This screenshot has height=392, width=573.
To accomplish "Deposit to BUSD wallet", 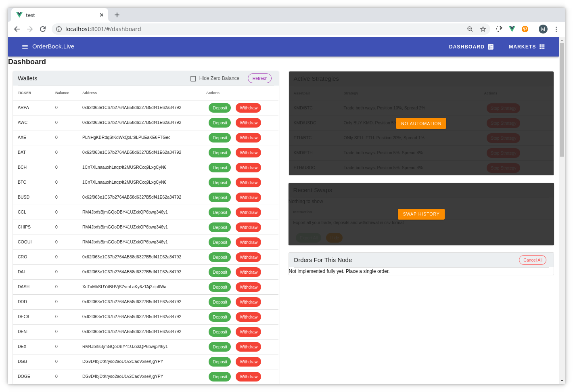I will click(x=220, y=197).
